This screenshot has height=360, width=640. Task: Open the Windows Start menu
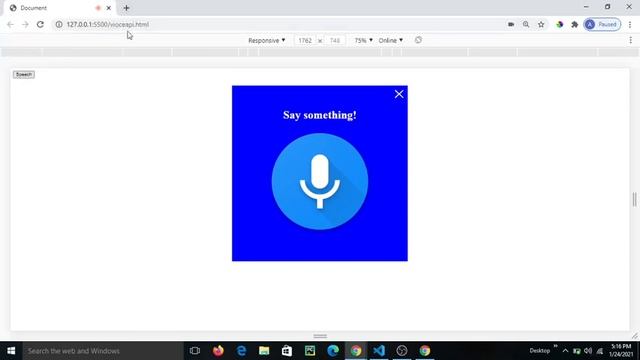pos(11,351)
